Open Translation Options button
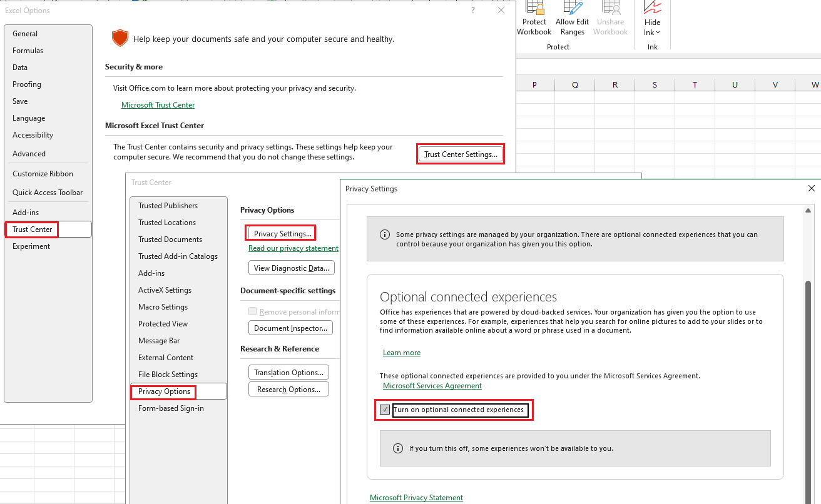The width and height of the screenshot is (821, 504). (x=288, y=373)
